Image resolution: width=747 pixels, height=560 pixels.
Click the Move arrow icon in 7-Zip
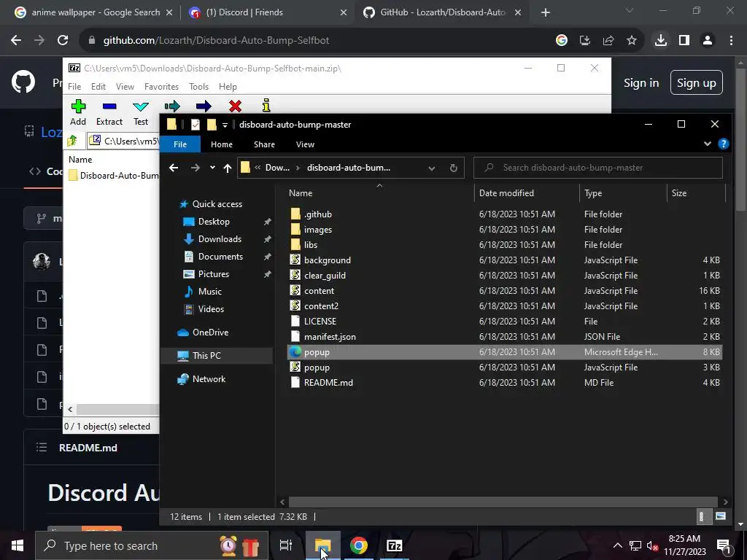pyautogui.click(x=204, y=106)
